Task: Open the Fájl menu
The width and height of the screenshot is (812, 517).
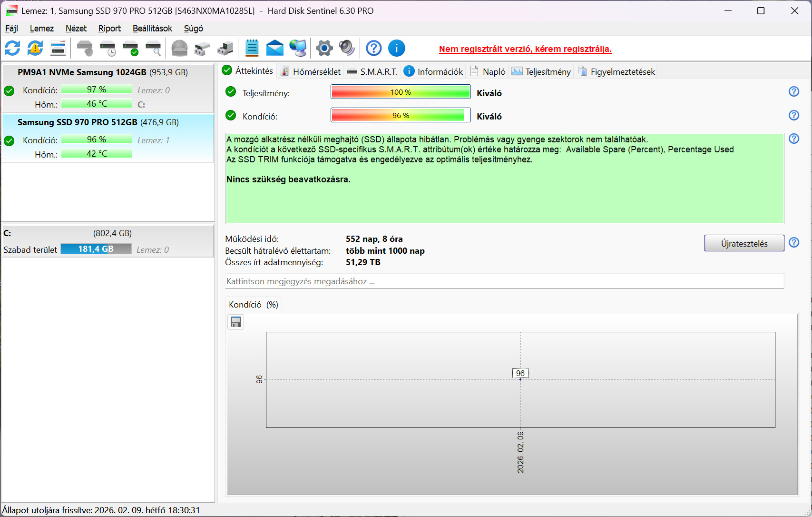Action: pos(11,29)
